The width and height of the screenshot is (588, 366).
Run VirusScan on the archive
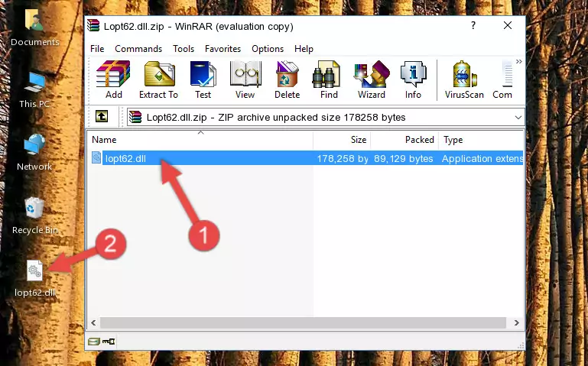464,79
